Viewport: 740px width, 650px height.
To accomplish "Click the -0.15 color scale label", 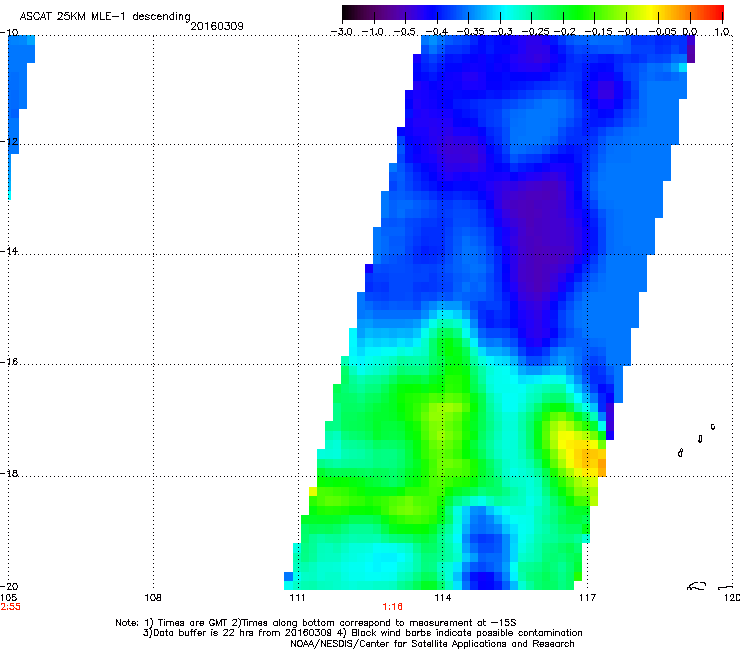I will tap(597, 32).
